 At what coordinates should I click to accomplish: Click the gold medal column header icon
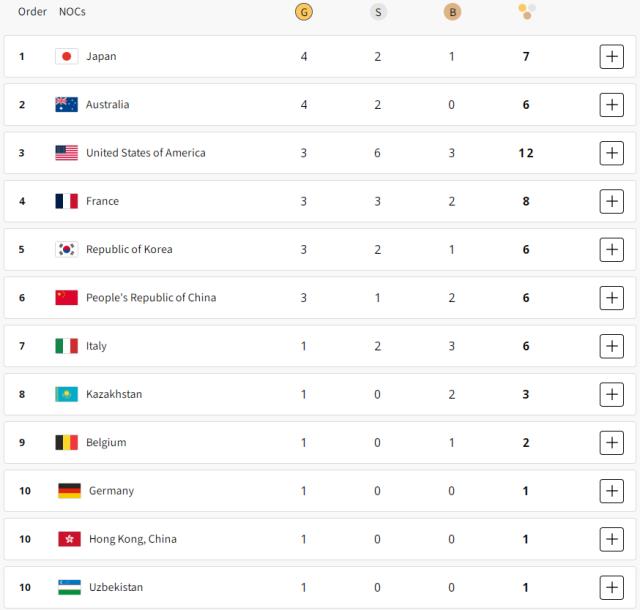point(304,12)
